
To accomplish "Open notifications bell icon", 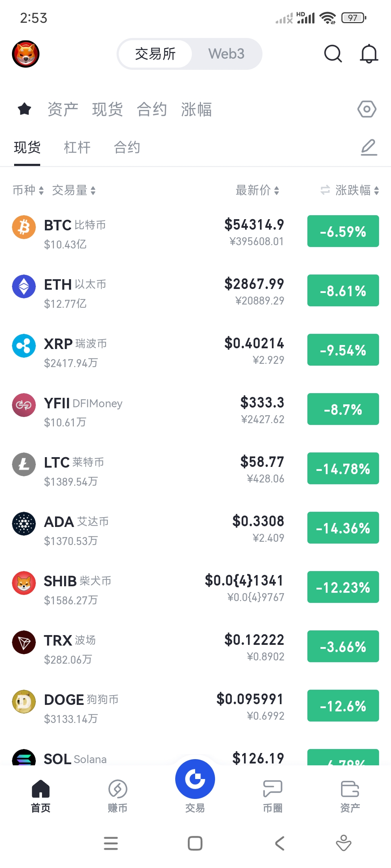I will pyautogui.click(x=369, y=54).
